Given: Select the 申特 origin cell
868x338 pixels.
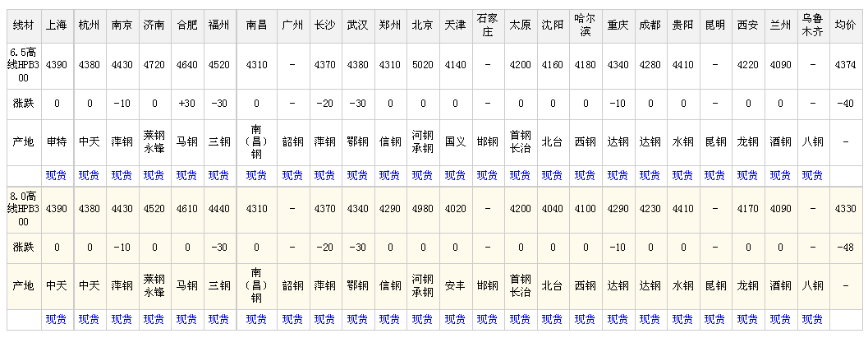Looking at the screenshot, I should coord(57,141).
